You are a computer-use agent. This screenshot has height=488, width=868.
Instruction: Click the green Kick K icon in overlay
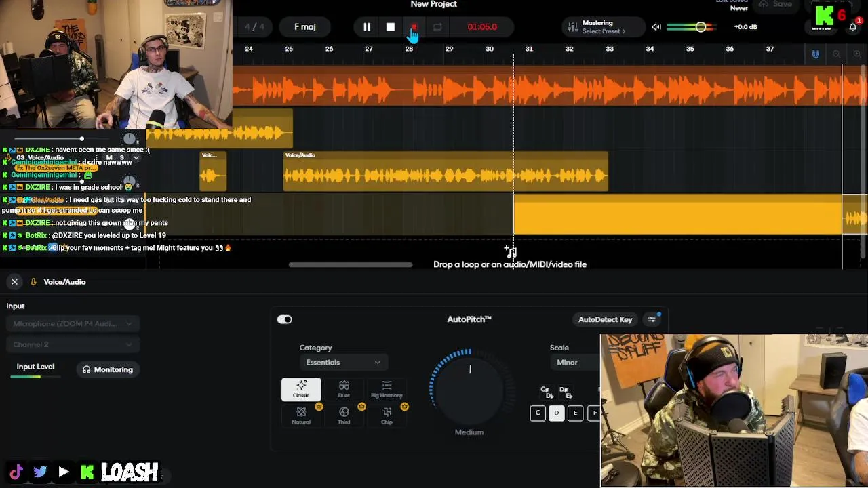click(87, 472)
